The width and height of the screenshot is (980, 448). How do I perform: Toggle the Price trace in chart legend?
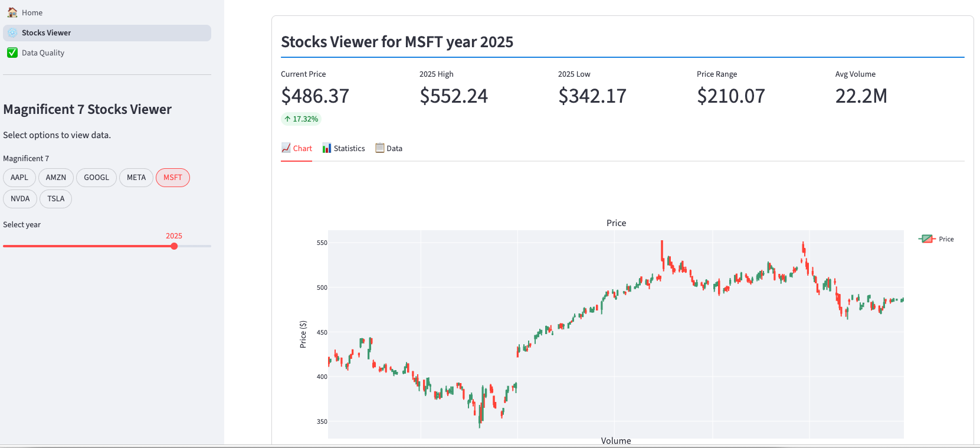(936, 239)
